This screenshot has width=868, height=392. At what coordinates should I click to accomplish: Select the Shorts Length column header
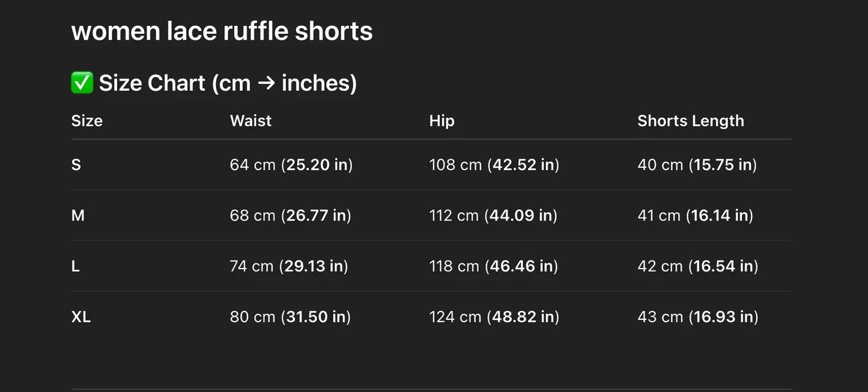[x=690, y=121]
